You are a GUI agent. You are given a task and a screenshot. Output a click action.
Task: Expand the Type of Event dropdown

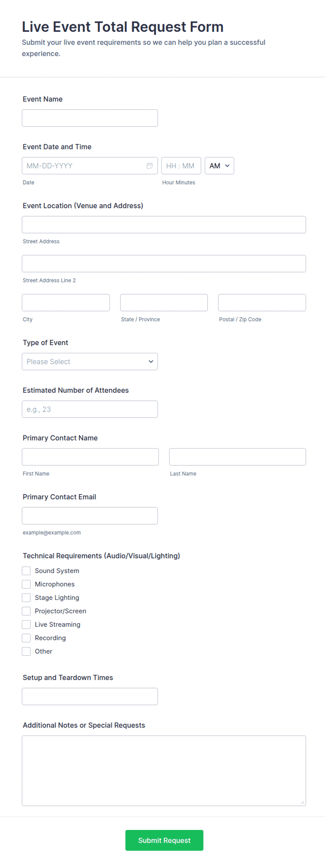click(90, 362)
